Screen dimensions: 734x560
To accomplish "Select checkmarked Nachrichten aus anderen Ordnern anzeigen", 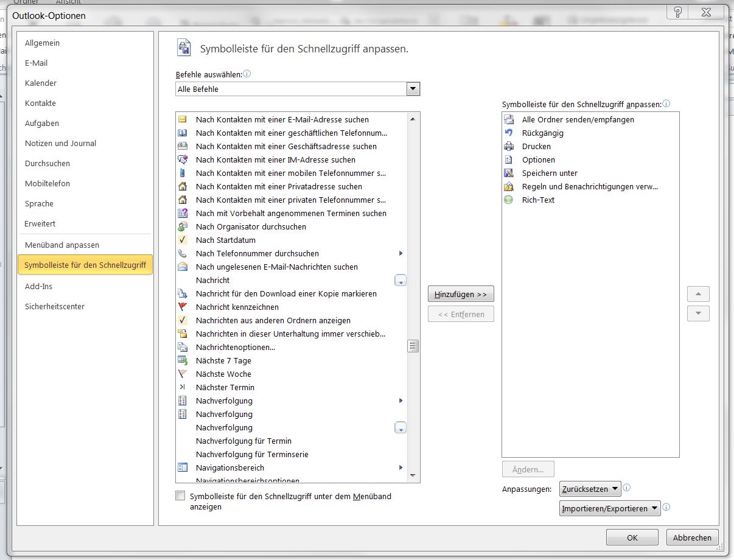I will click(x=290, y=320).
